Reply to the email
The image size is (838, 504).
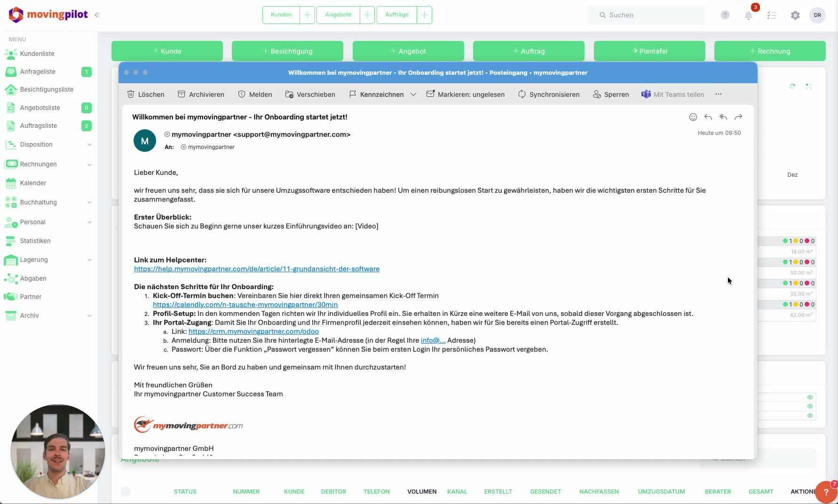click(x=708, y=117)
